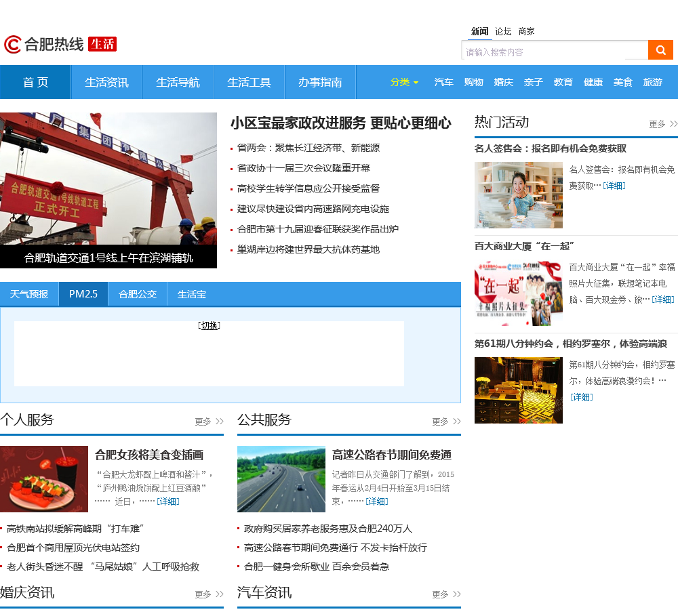Click [详细] under 名人签售会 description
Image resolution: width=678 pixels, height=616 pixels.
(614, 186)
